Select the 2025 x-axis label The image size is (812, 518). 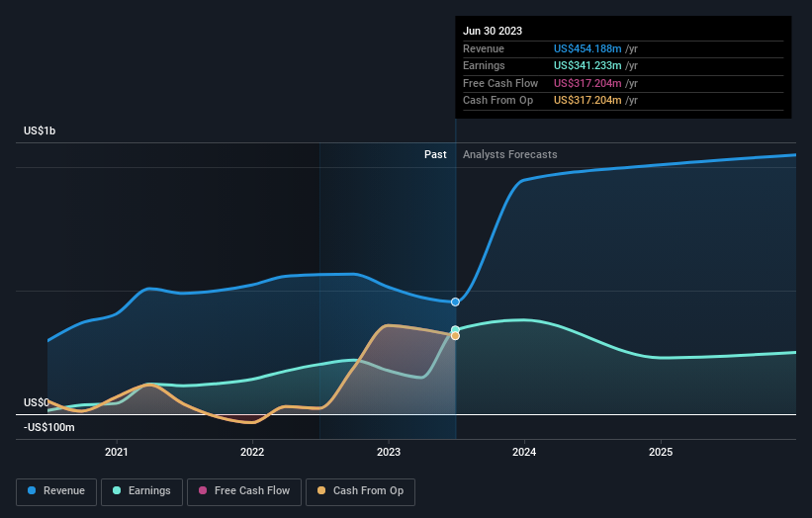661,452
